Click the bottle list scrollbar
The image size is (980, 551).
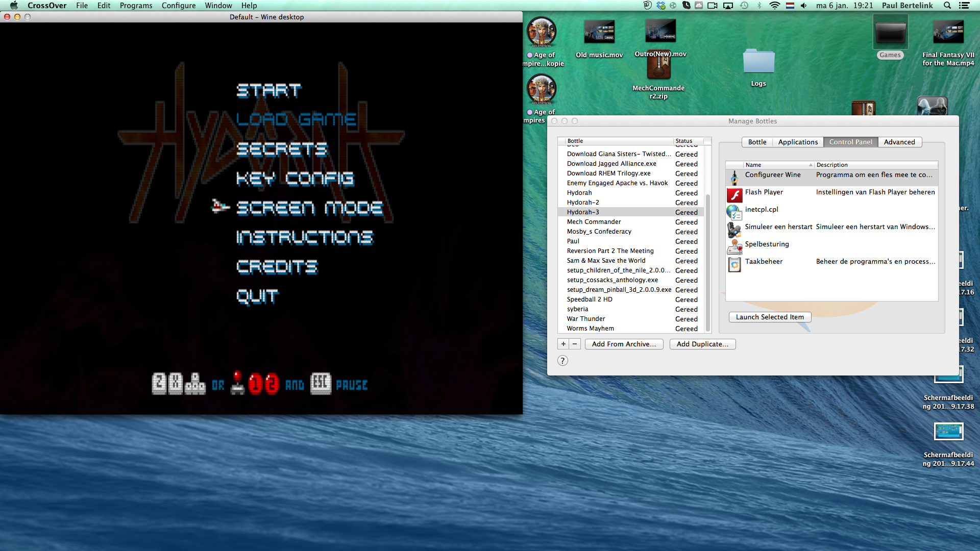(x=708, y=235)
